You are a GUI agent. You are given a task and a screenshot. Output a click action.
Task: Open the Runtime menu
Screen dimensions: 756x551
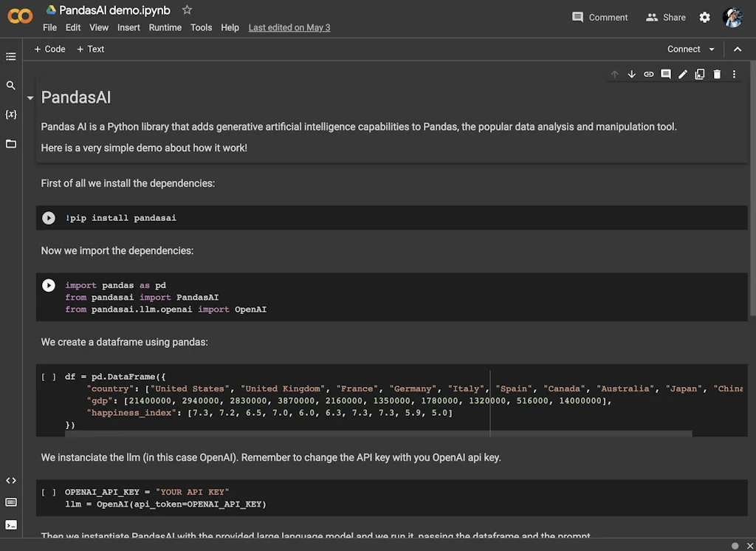[165, 27]
